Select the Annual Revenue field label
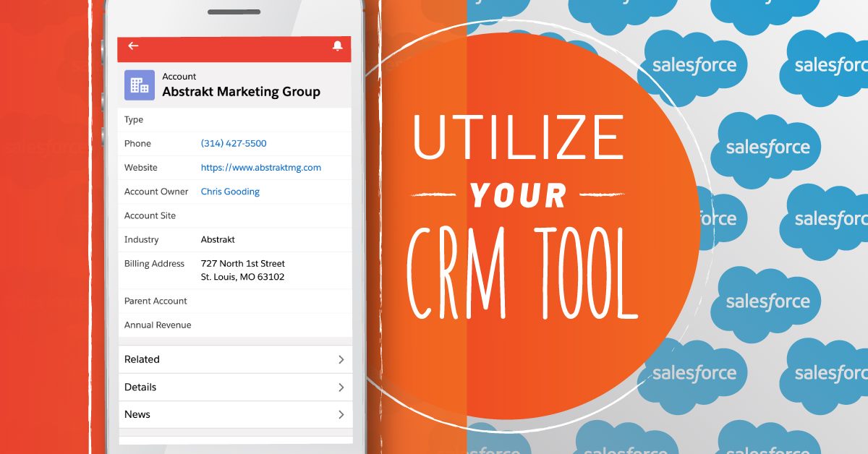This screenshot has width=868, height=454. [158, 325]
